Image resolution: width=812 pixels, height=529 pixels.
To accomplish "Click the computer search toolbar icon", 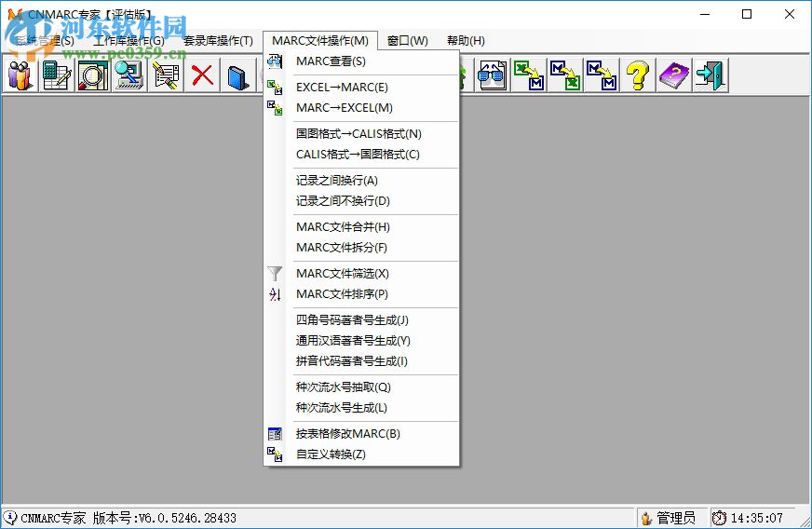I will [x=129, y=75].
